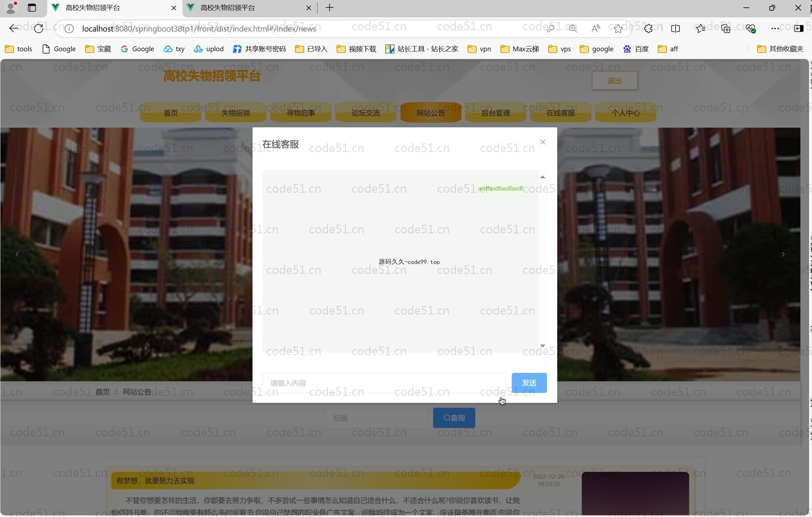
Task: Click the asdfasdfasdfasdf chat message
Action: click(x=500, y=189)
